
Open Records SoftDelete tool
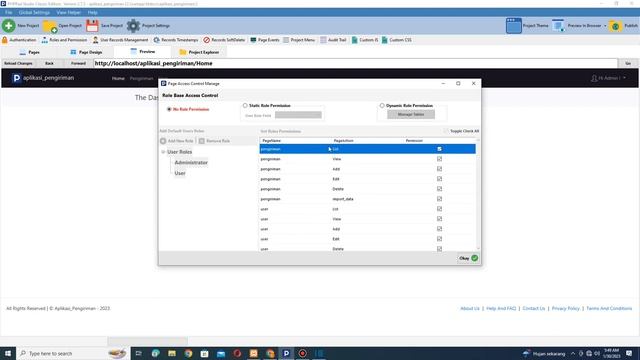point(224,40)
